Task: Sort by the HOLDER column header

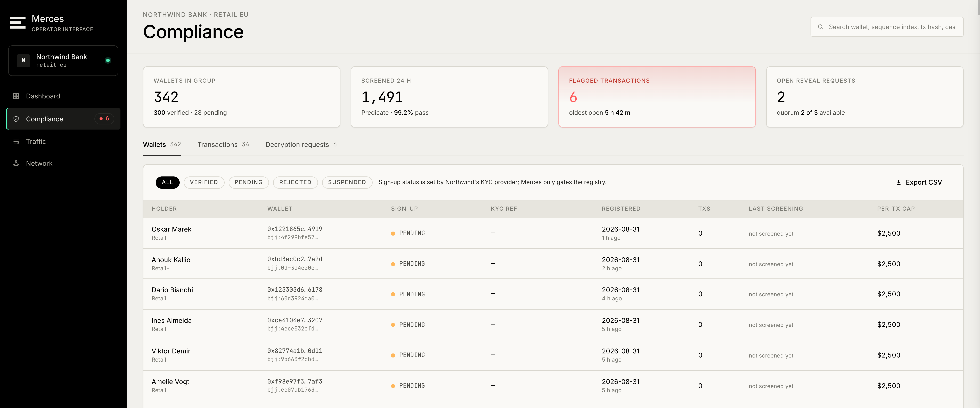Action: 164,209
